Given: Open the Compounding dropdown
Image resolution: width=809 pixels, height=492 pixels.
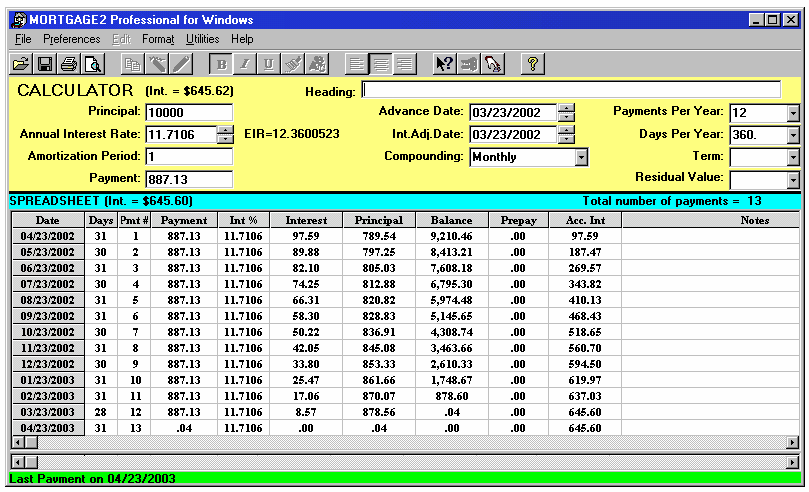Looking at the screenshot, I should [580, 157].
